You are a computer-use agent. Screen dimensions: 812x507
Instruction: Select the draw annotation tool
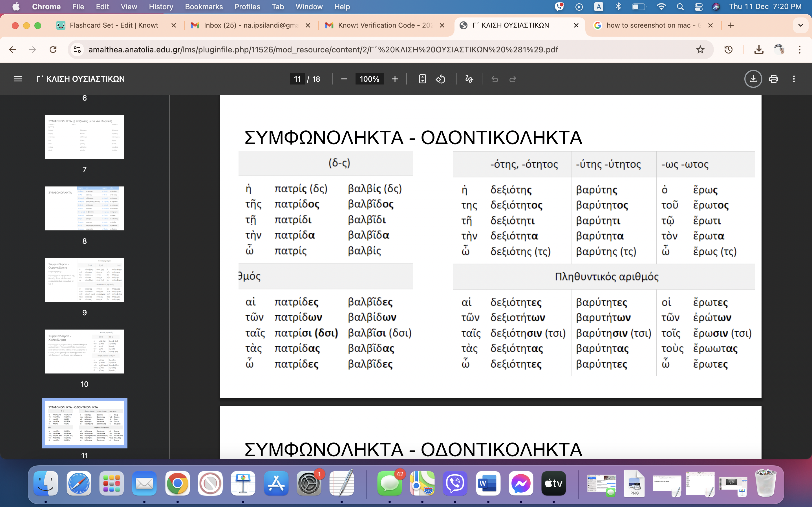click(469, 79)
